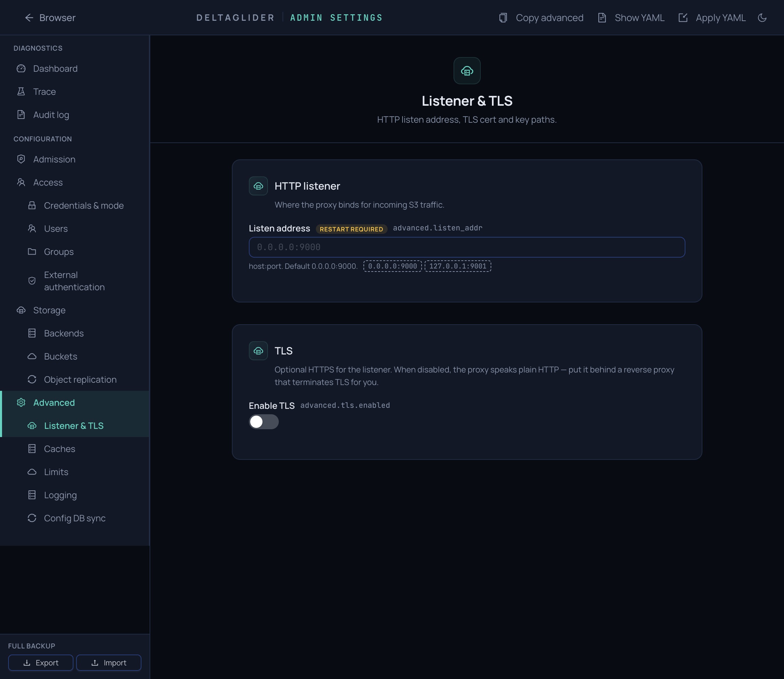Click the Admission shield icon
The height and width of the screenshot is (679, 784).
pos(21,159)
